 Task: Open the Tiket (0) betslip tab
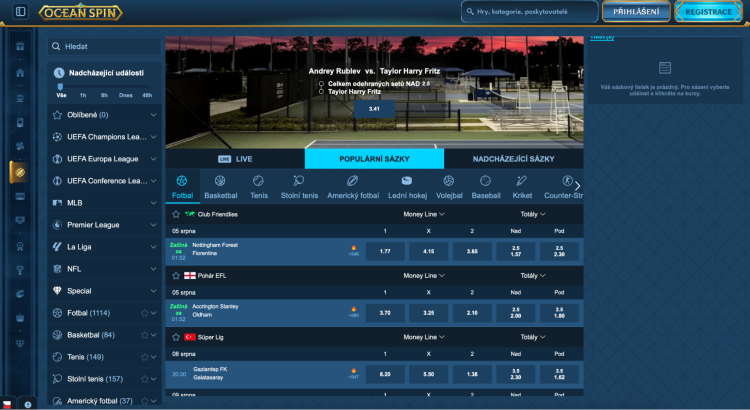[602, 37]
